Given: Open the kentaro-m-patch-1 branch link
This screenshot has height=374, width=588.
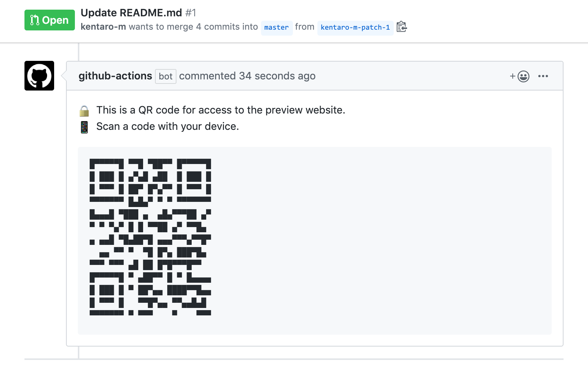Looking at the screenshot, I should [x=355, y=27].
